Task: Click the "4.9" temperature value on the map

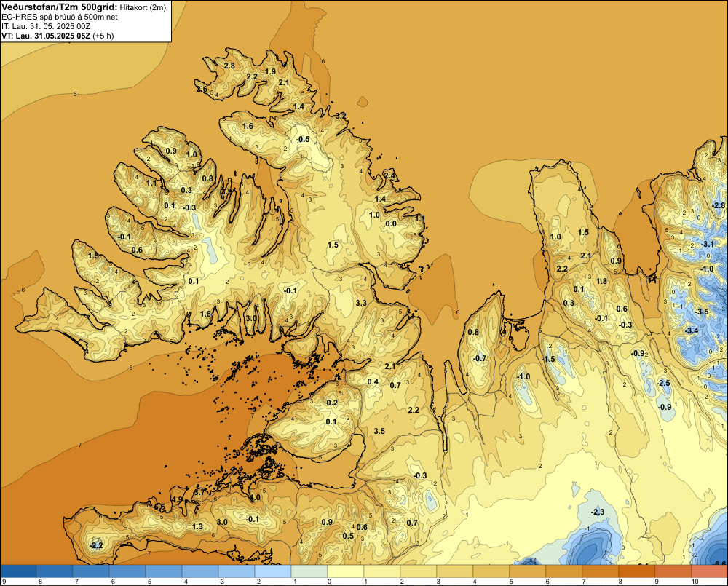Action: click(x=177, y=499)
